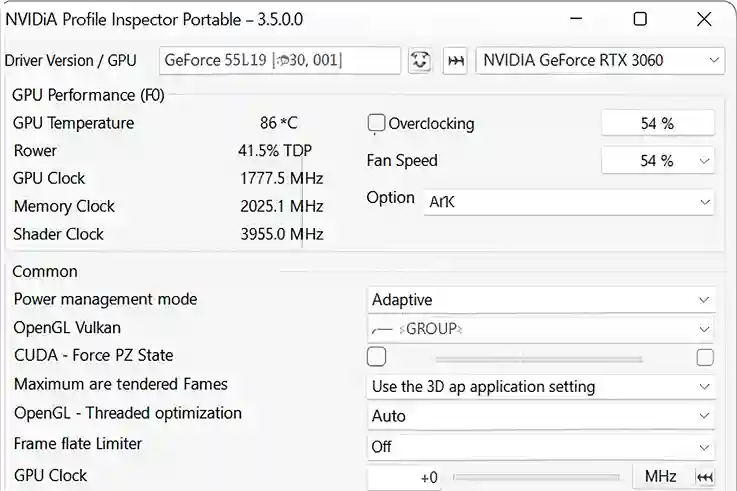Click the GPU Performance (F0) header
The image size is (737, 491).
(x=88, y=95)
